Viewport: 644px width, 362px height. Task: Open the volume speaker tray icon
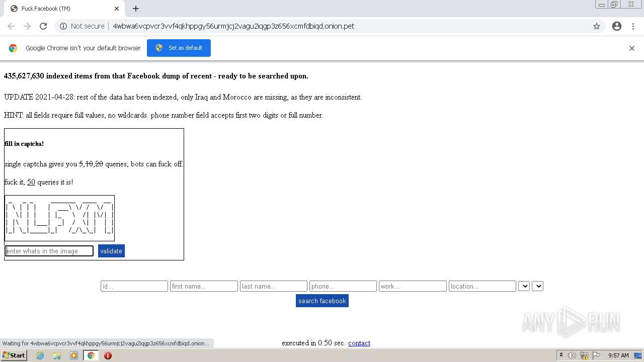point(572,355)
